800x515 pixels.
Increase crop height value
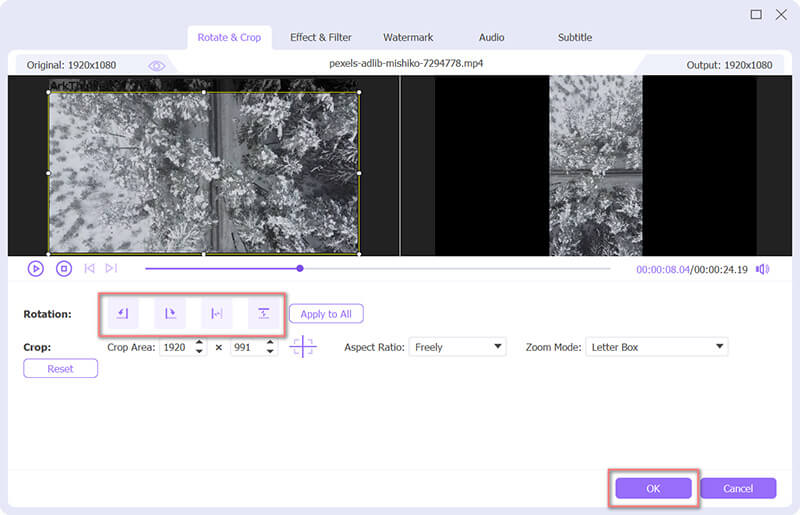click(270, 342)
